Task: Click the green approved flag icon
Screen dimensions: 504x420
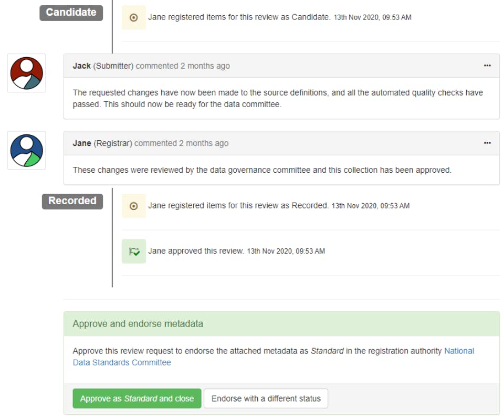Action: click(133, 251)
